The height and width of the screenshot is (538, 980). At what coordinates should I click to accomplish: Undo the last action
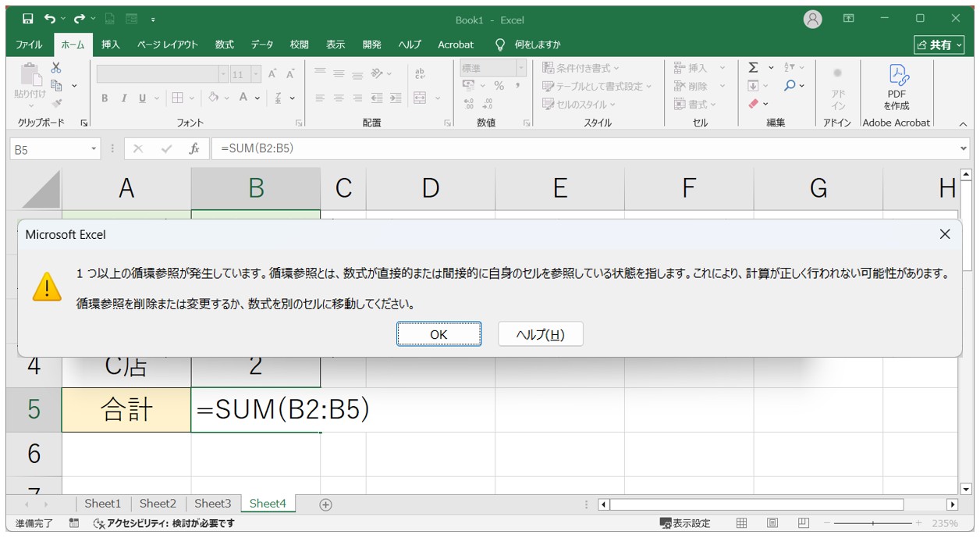tap(50, 19)
